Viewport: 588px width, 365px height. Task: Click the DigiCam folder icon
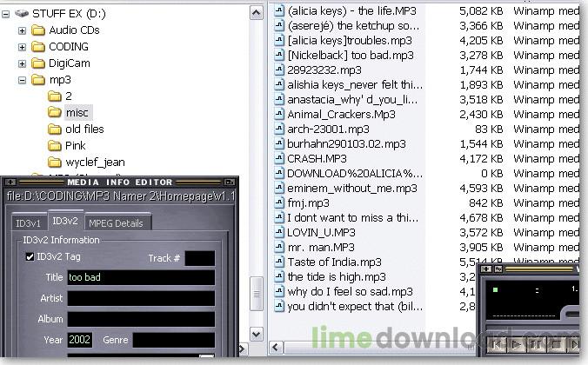(38, 63)
